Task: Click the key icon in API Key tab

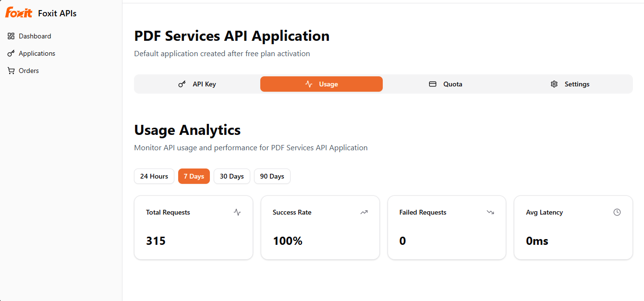Action: pyautogui.click(x=182, y=84)
